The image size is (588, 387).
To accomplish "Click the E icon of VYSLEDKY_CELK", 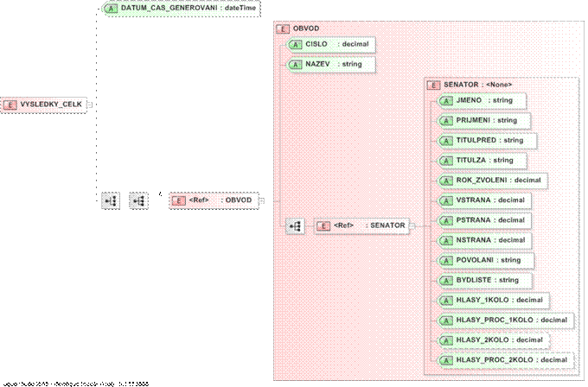I will click(10, 105).
